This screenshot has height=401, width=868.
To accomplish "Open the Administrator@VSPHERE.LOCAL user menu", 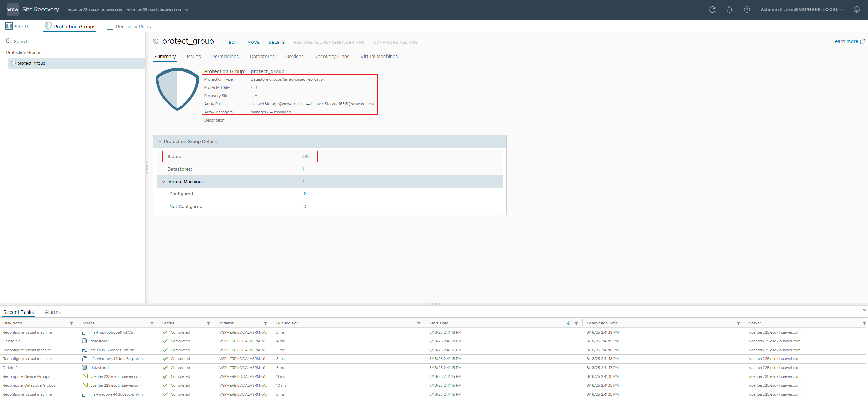I will [802, 10].
